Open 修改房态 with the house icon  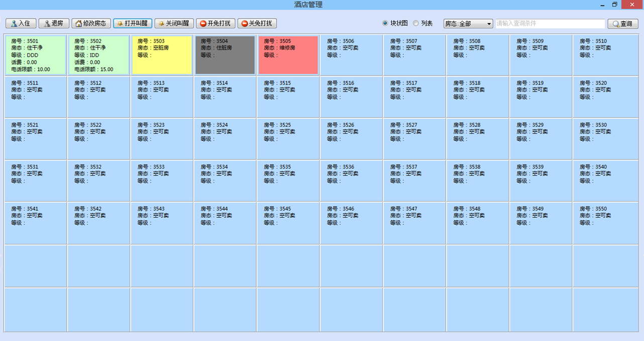pos(91,24)
